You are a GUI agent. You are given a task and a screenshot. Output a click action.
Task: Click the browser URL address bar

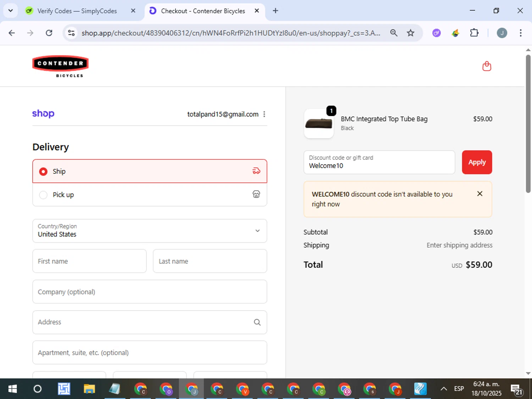click(231, 33)
